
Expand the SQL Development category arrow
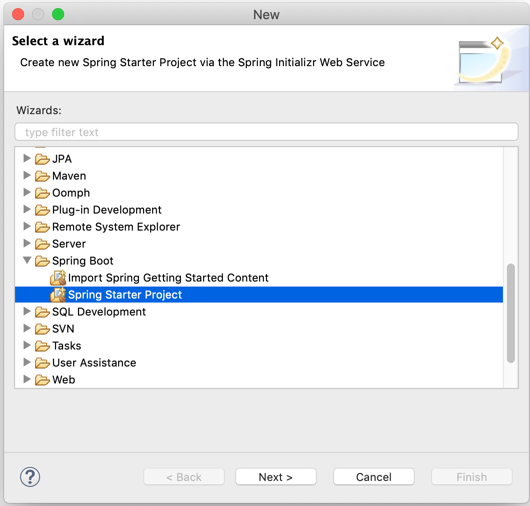(27, 311)
